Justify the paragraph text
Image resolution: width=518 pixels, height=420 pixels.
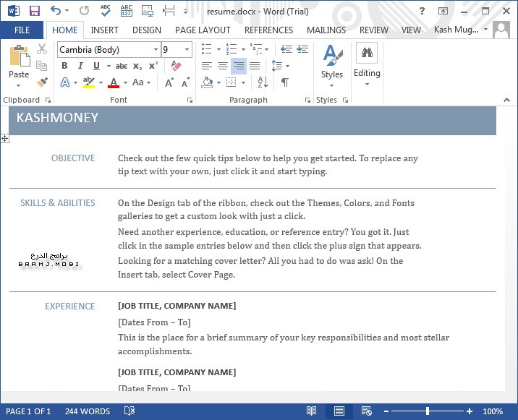click(255, 66)
